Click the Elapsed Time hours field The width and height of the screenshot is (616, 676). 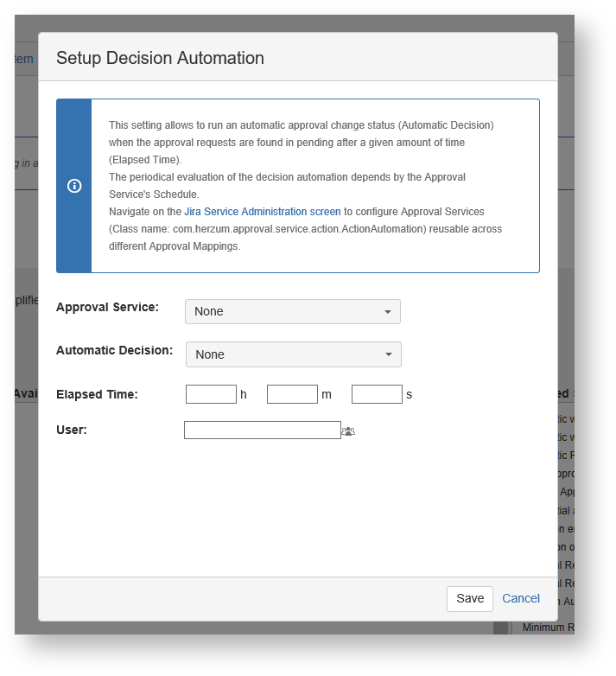pyautogui.click(x=211, y=394)
